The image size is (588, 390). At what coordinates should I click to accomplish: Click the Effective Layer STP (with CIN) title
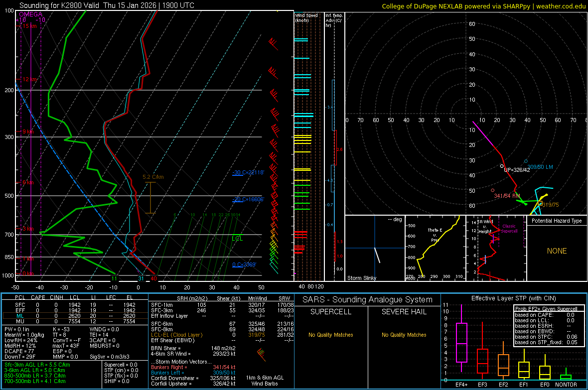pyautogui.click(x=513, y=298)
